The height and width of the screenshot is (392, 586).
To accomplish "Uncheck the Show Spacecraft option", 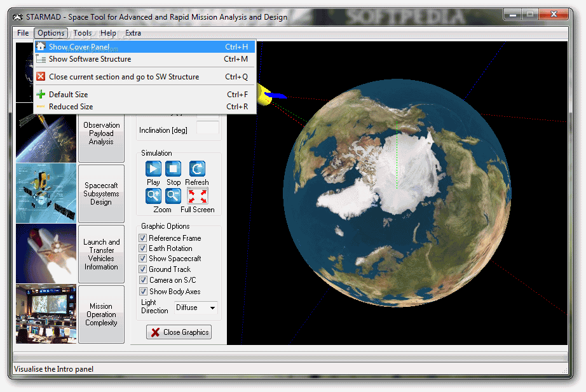I will tap(142, 258).
